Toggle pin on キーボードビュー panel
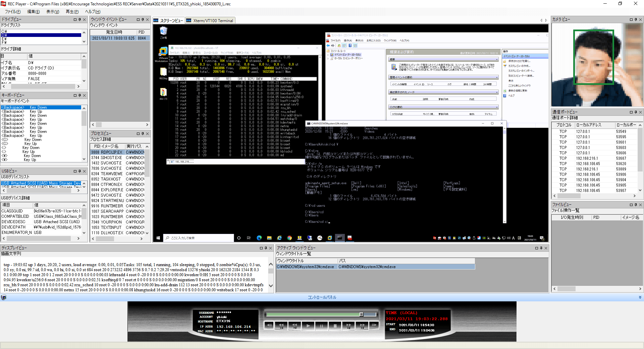 (x=79, y=95)
